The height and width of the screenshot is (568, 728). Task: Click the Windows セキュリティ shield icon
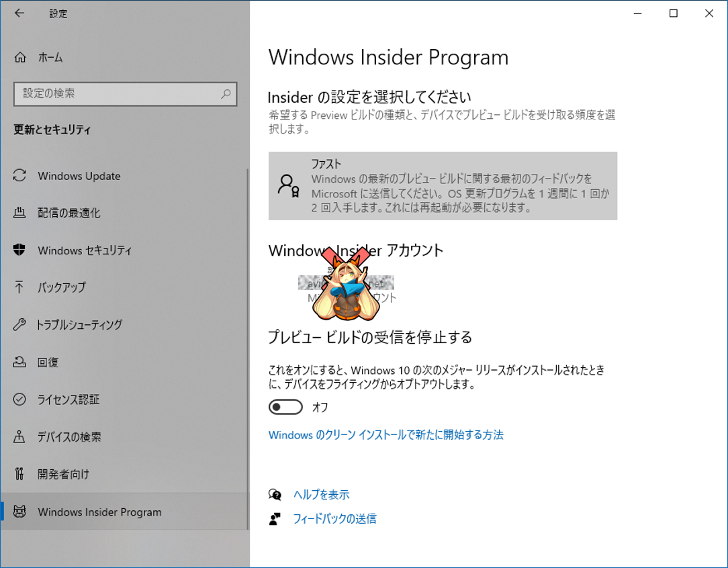(19, 250)
